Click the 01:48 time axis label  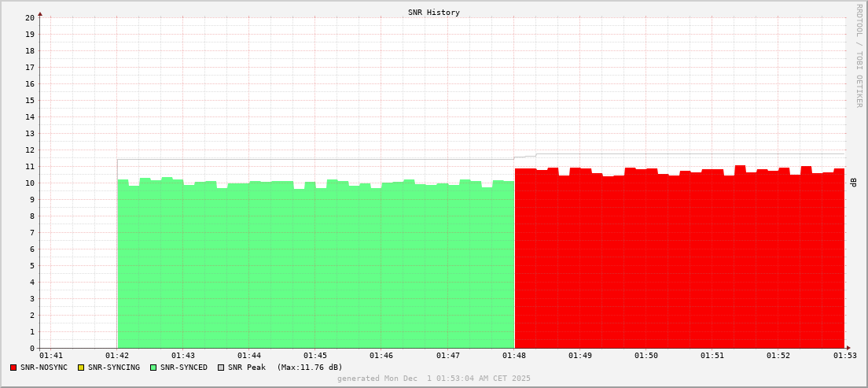point(513,357)
